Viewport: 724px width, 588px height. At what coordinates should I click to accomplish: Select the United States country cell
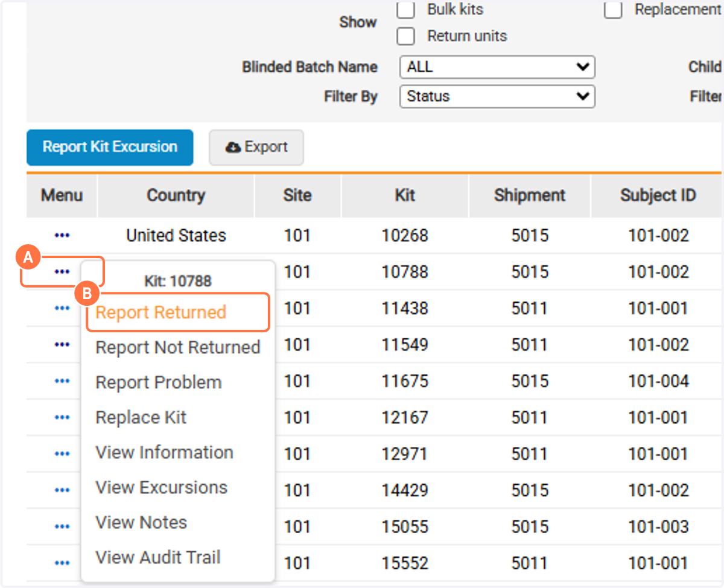tap(176, 235)
